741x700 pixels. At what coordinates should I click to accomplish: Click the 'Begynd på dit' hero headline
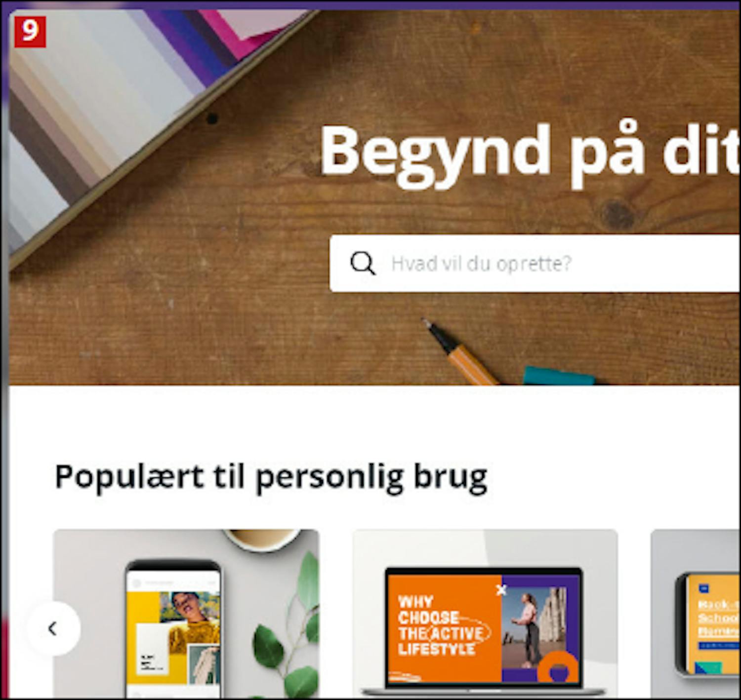pyautogui.click(x=530, y=154)
